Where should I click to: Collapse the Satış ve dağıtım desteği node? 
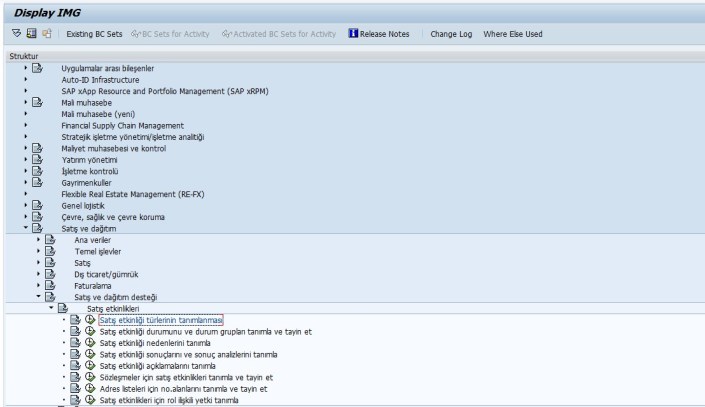[38, 296]
